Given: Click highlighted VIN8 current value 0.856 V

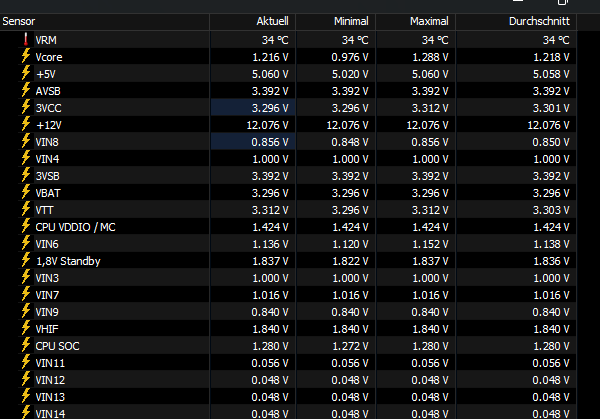Looking at the screenshot, I should 270,142.
